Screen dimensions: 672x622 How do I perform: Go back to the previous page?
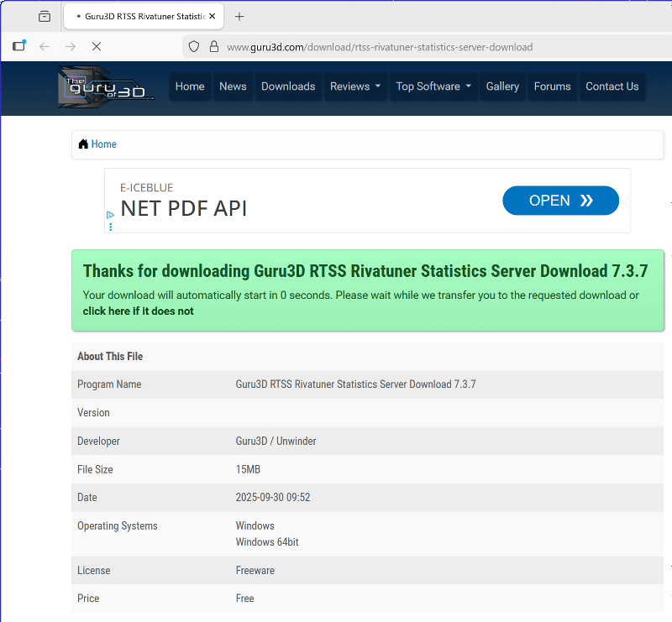(x=45, y=47)
